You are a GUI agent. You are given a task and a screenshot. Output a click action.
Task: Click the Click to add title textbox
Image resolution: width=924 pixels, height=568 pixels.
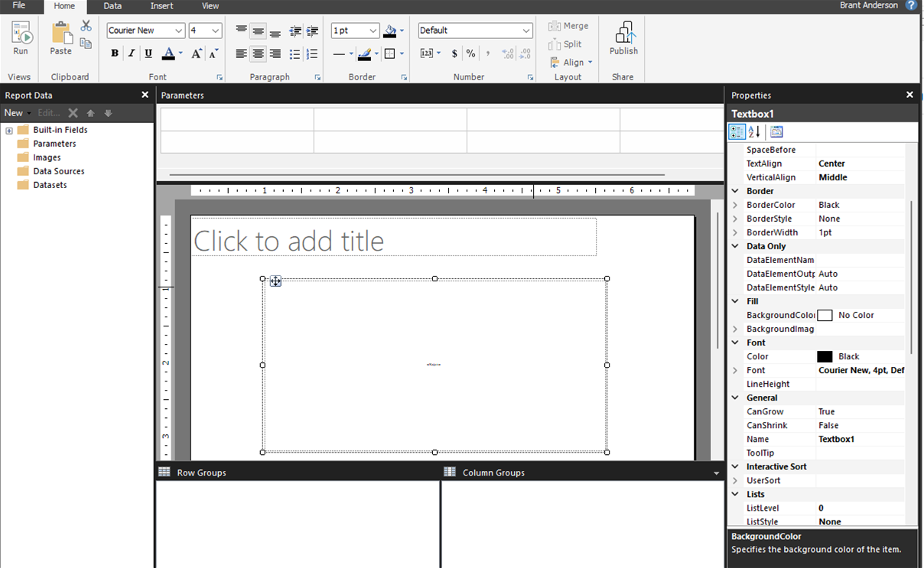point(393,237)
